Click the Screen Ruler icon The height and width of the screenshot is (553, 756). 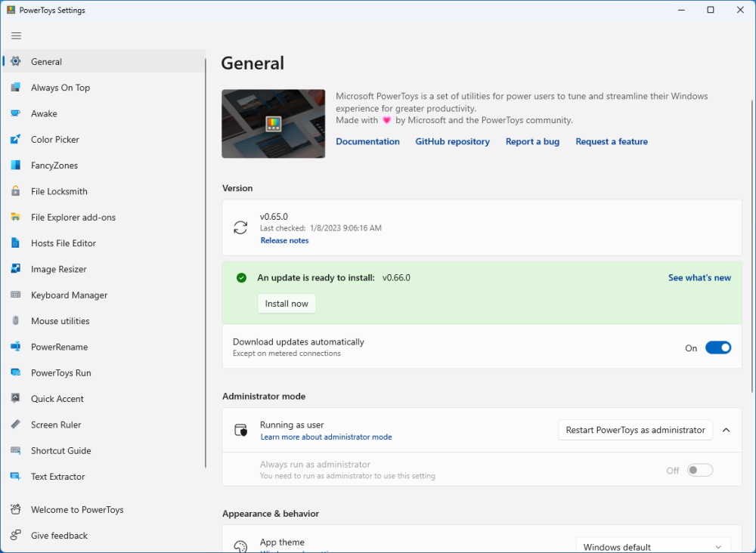click(x=15, y=425)
